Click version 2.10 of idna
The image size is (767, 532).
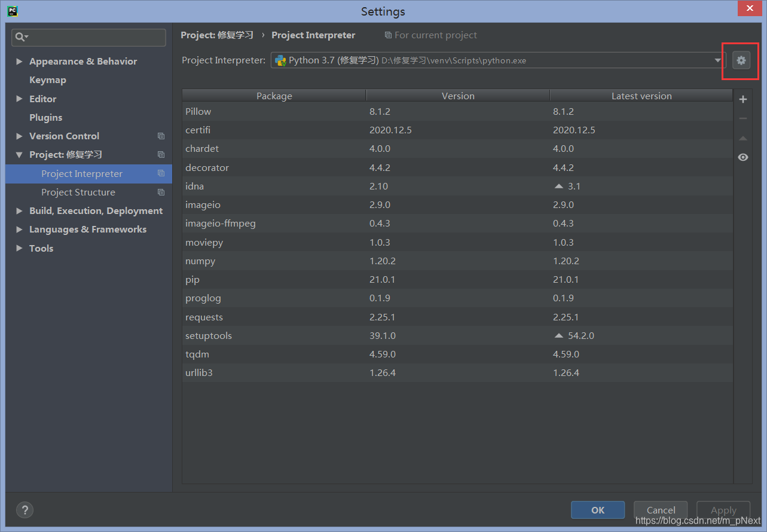click(x=378, y=186)
